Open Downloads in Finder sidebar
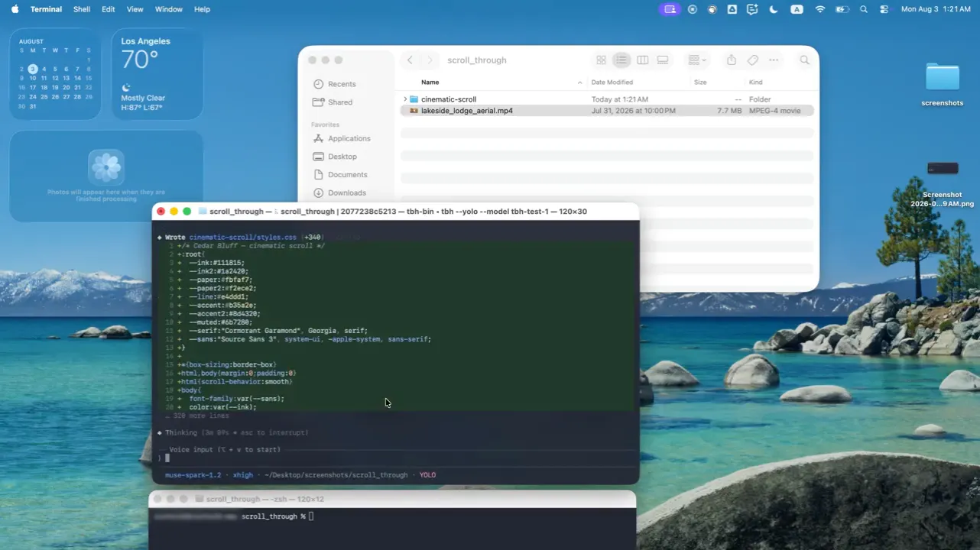Image resolution: width=980 pixels, height=550 pixels. pos(339,193)
